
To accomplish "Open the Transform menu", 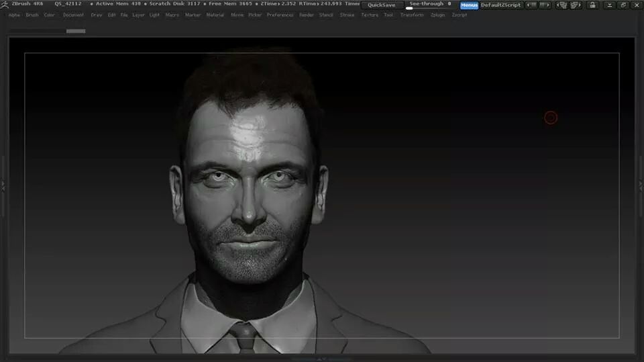I will click(412, 15).
